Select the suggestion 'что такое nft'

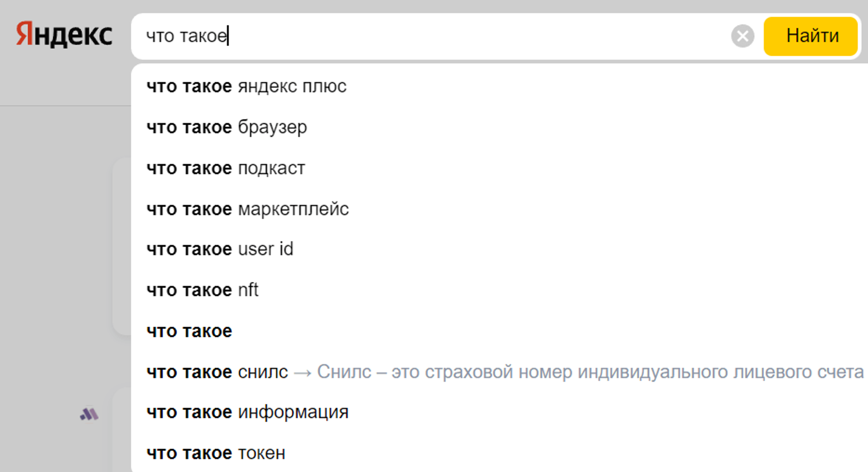(x=202, y=290)
